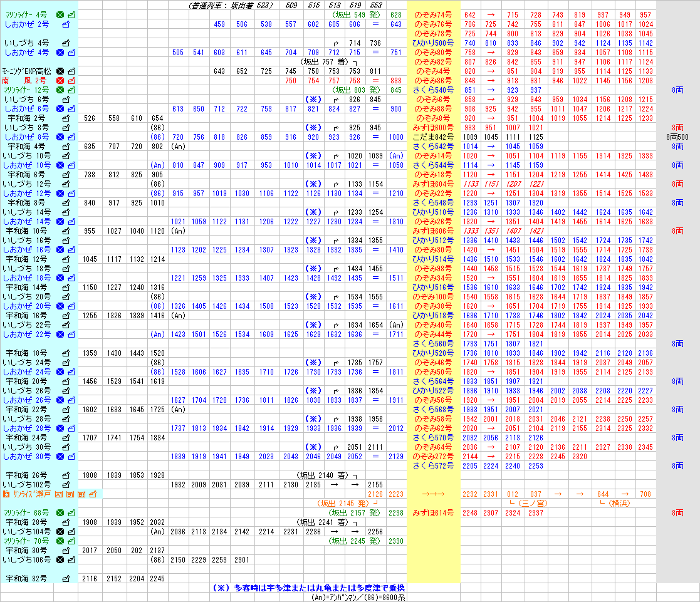The width and height of the screenshot is (700, 602).
Task: Click the blue seat icon beside しおかぜ 8号
Action: [71, 137]
